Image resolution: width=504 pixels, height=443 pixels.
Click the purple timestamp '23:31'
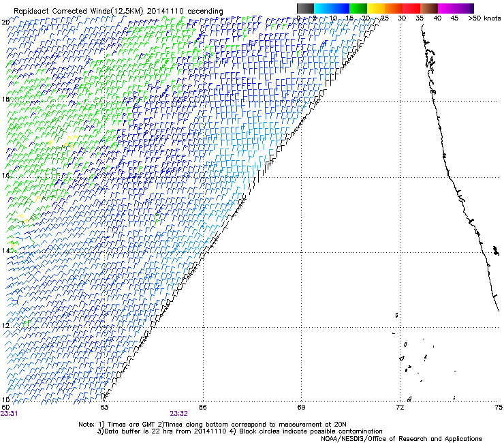coord(9,414)
